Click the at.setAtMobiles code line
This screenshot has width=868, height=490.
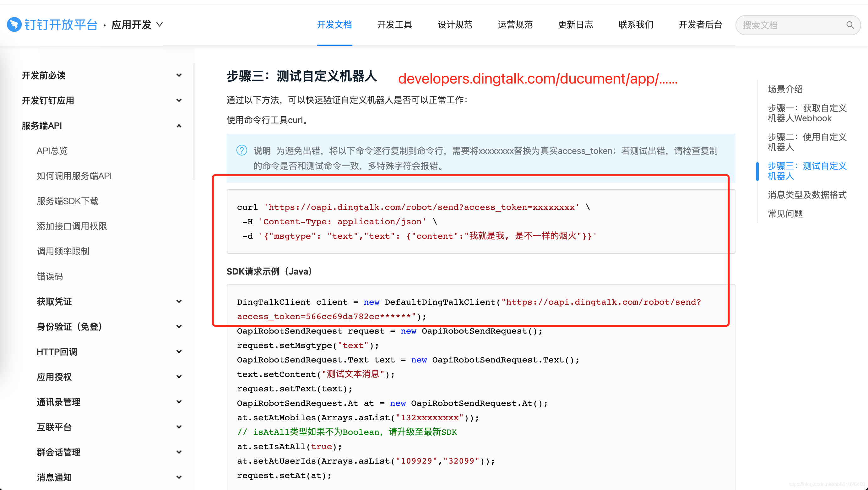point(358,417)
